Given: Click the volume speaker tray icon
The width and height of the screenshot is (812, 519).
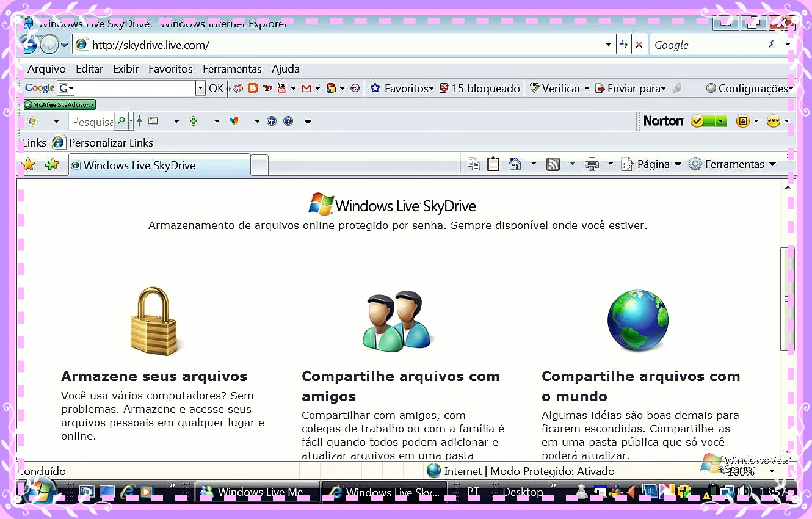Looking at the screenshot, I should [x=743, y=491].
